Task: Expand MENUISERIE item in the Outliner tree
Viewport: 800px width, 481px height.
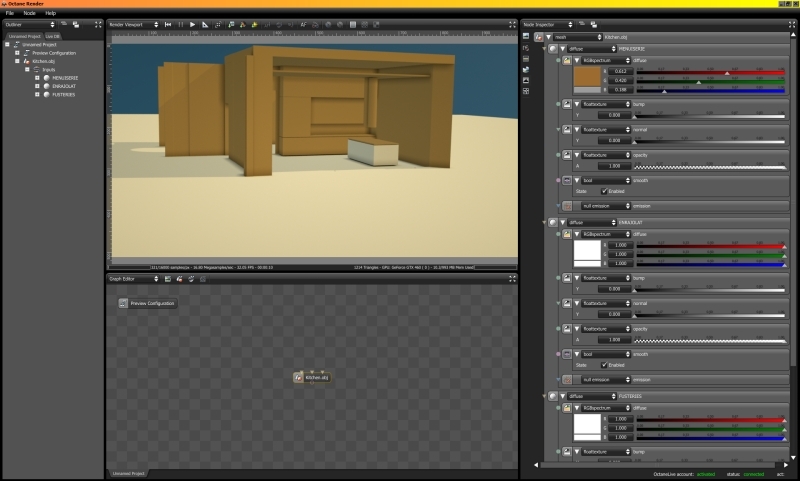Action: 37,78
